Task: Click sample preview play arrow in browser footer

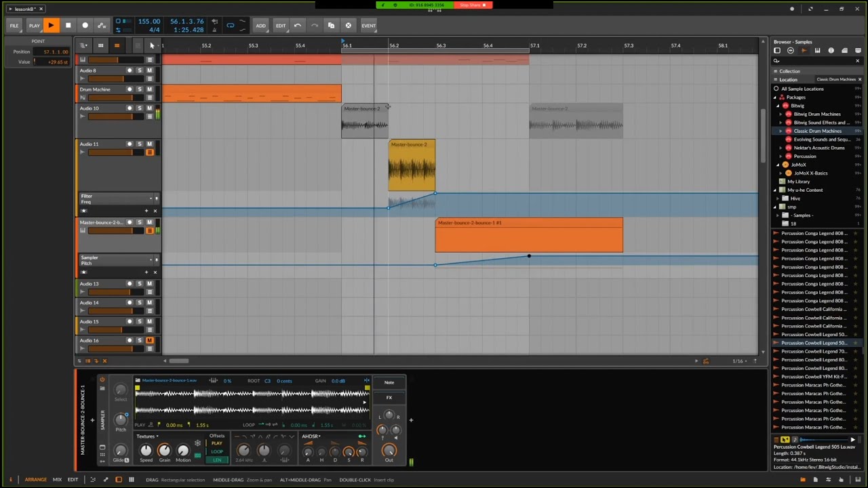Action: tap(852, 440)
